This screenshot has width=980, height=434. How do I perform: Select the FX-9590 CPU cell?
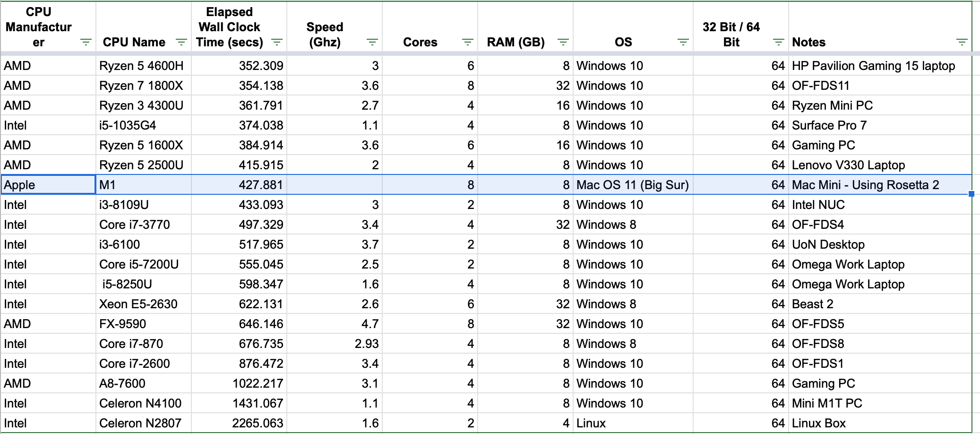(144, 324)
